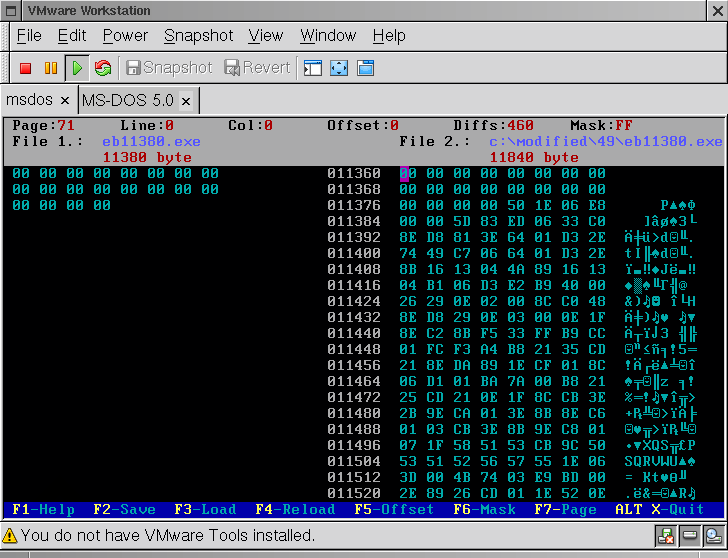
Task: Click the Col:0 indicator
Action: [250, 125]
